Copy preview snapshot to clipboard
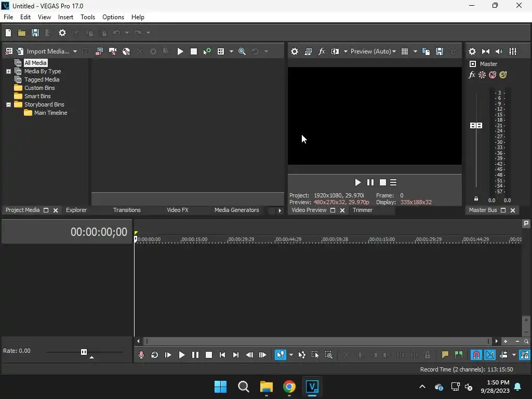Image resolution: width=532 pixels, height=399 pixels. click(426, 51)
